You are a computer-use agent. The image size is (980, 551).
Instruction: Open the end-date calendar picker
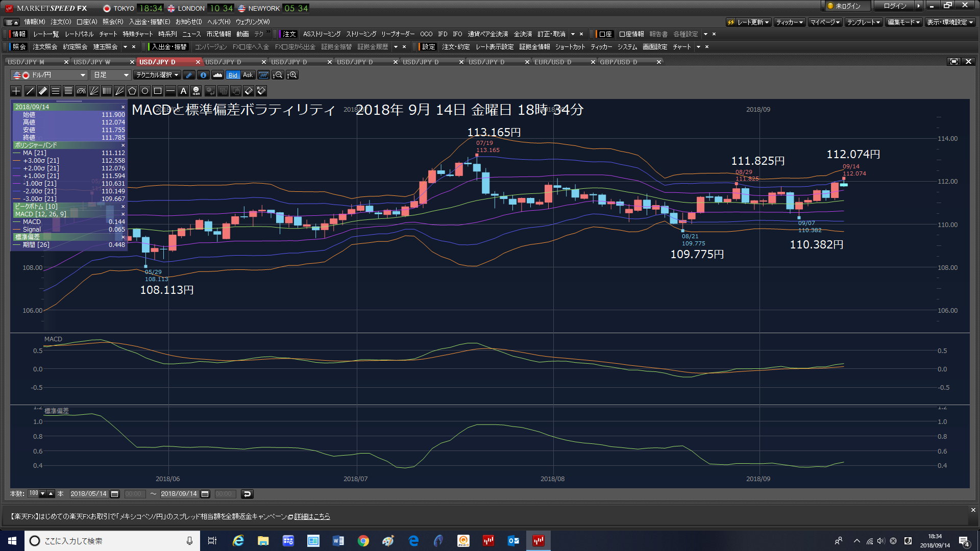(205, 494)
